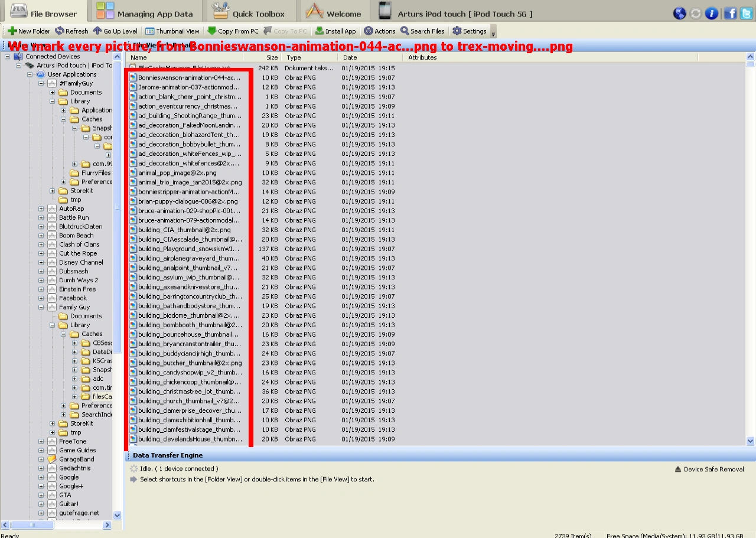This screenshot has width=756, height=538.
Task: Sort files by the Size column header
Action: coord(262,57)
